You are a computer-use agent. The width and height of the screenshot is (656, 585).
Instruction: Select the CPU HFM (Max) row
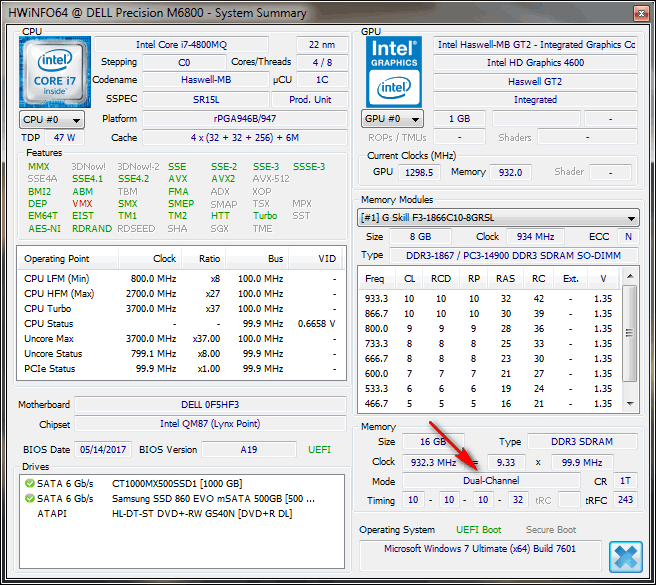[181, 294]
